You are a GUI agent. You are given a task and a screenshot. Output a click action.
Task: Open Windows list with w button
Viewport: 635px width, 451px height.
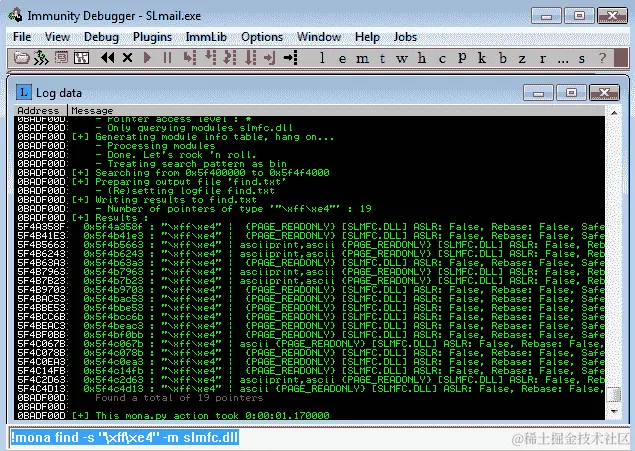point(402,59)
